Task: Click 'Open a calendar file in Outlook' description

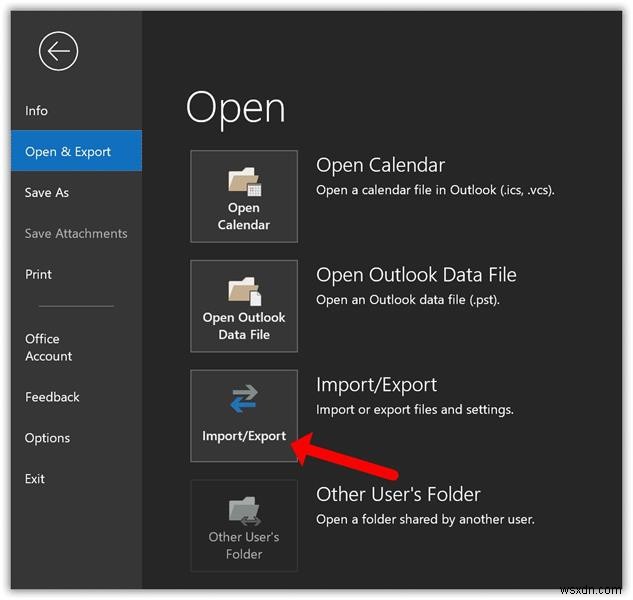Action: (435, 190)
